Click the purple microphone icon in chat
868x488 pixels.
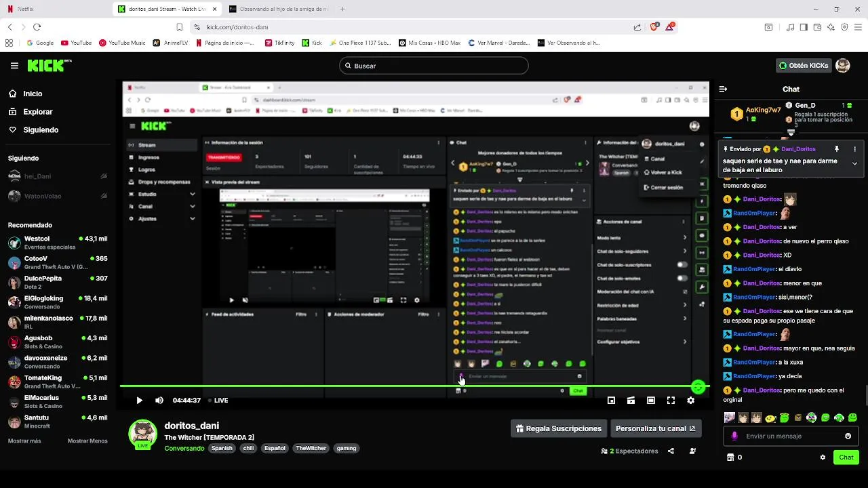(x=734, y=436)
